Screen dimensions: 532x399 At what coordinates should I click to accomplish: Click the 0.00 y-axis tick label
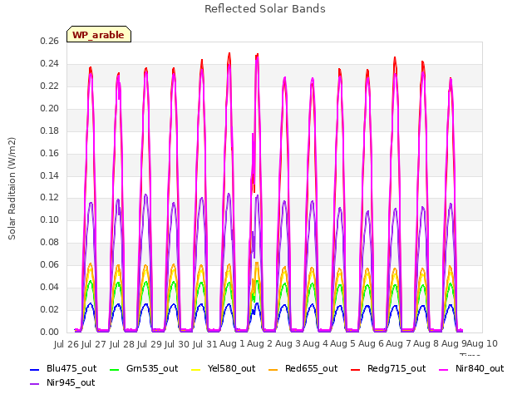(50, 332)
